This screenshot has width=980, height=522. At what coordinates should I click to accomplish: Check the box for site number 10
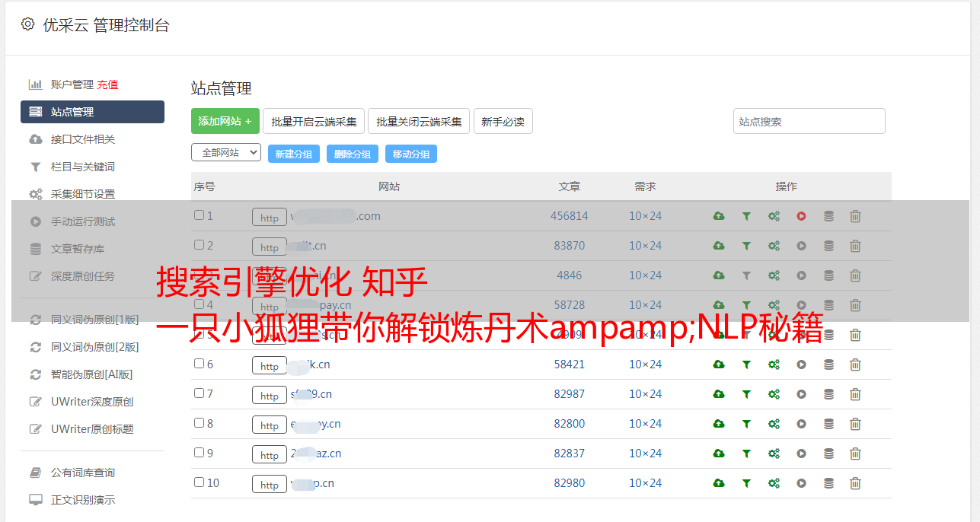pyautogui.click(x=199, y=482)
